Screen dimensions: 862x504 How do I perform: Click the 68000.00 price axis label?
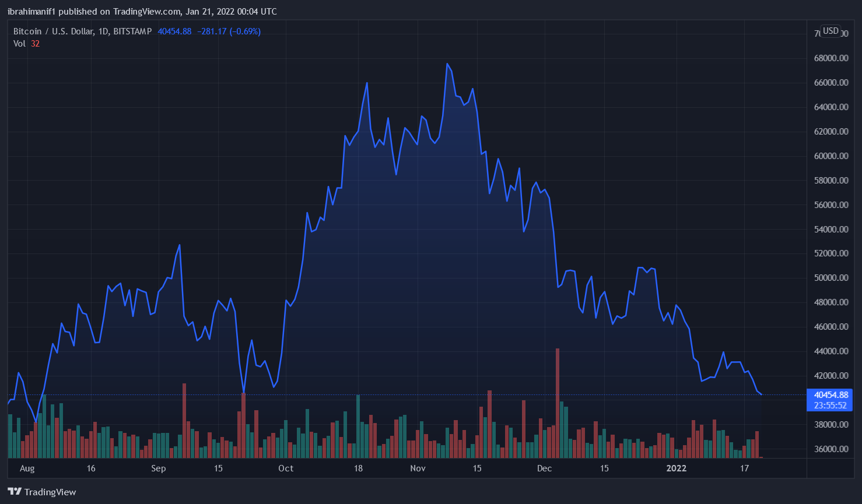point(831,58)
